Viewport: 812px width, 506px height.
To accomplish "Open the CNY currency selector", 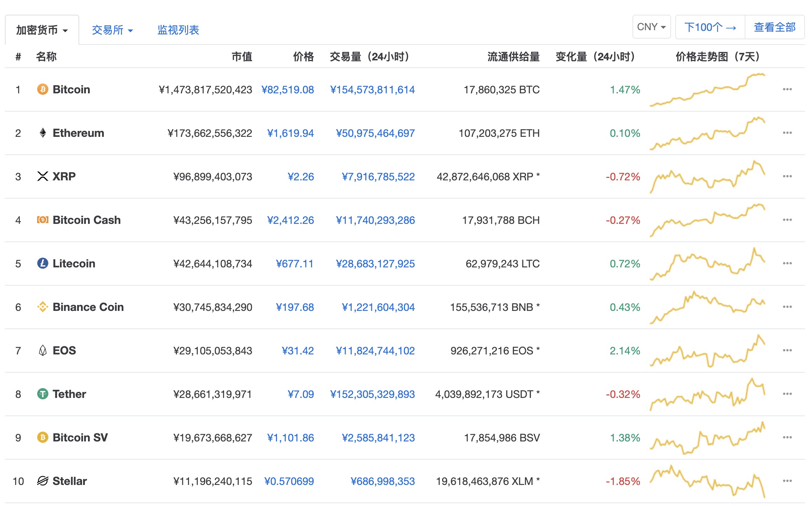I will (651, 27).
